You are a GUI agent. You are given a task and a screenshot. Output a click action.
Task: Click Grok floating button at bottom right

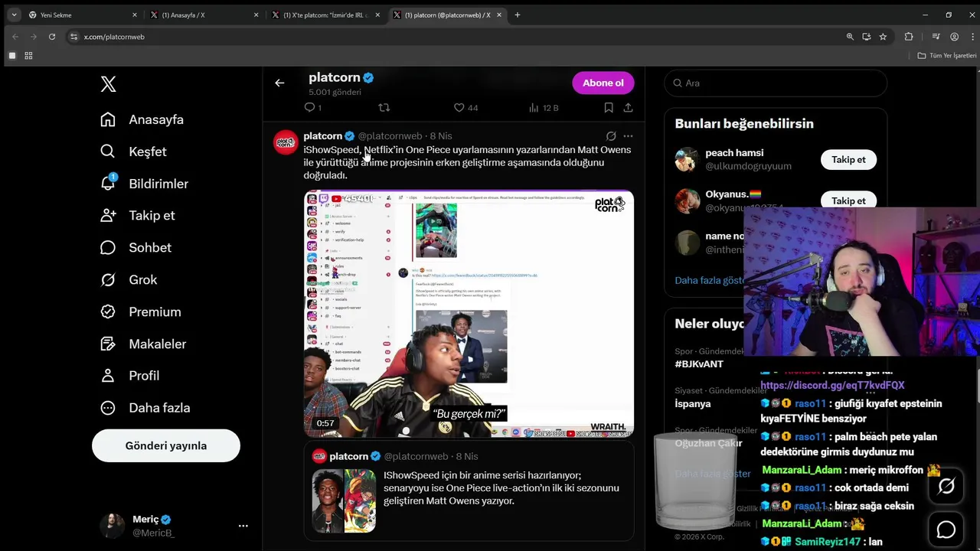(x=946, y=487)
